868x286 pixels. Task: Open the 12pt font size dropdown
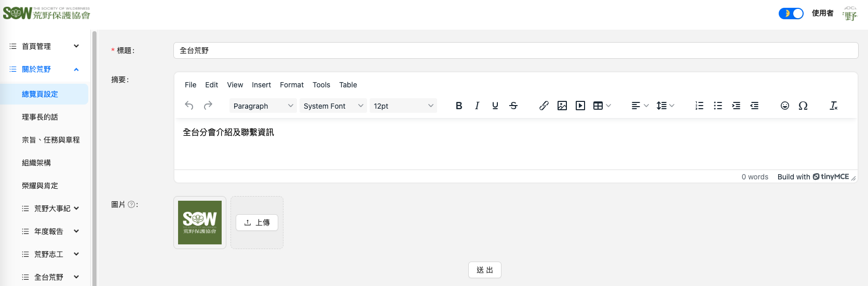click(x=403, y=106)
